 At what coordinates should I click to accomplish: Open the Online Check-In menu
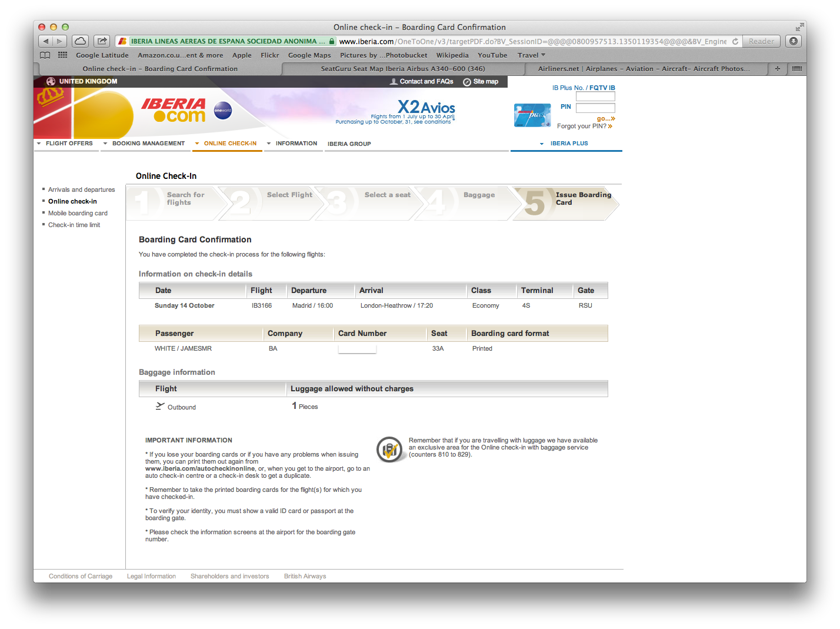[226, 144]
